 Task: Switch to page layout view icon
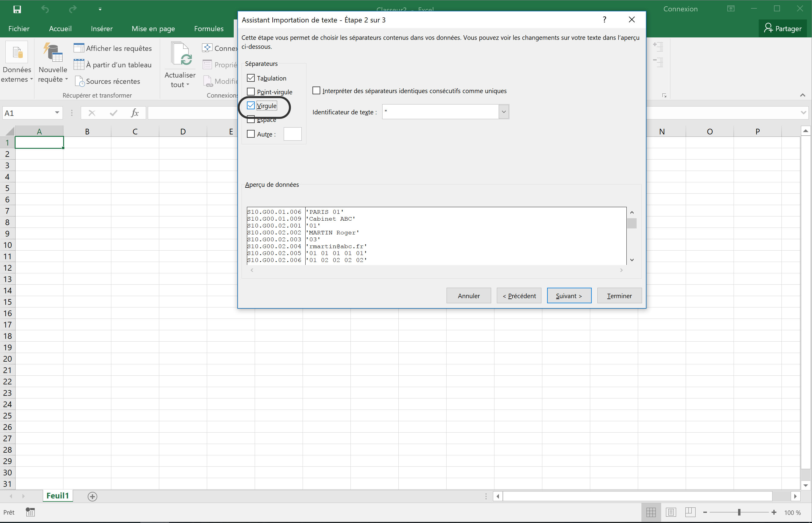click(x=671, y=512)
